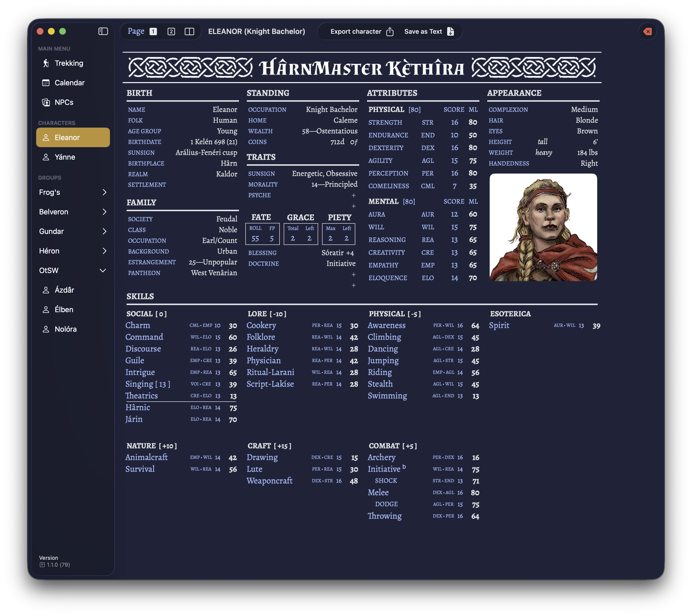Open the two-page split view
The image size is (692, 616).
[x=189, y=31]
